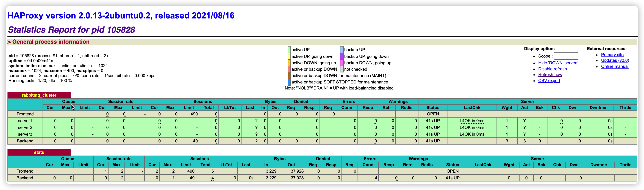Open the Updates (v2.0) link
The image size is (644, 190).
click(615, 60)
